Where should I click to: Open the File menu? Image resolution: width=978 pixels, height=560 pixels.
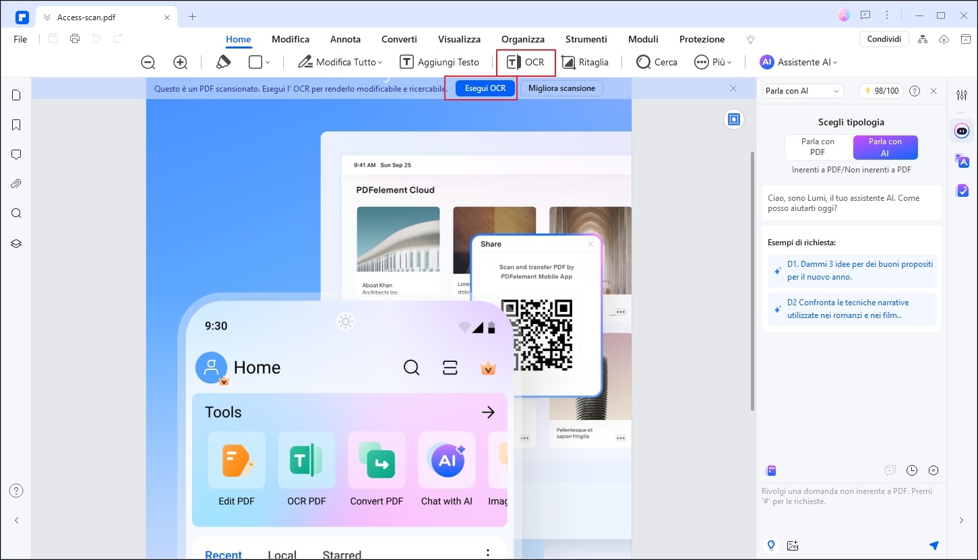point(20,39)
